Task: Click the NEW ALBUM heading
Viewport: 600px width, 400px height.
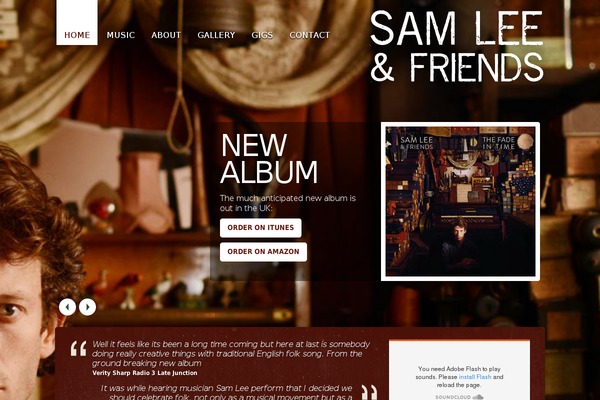Action: [269, 158]
